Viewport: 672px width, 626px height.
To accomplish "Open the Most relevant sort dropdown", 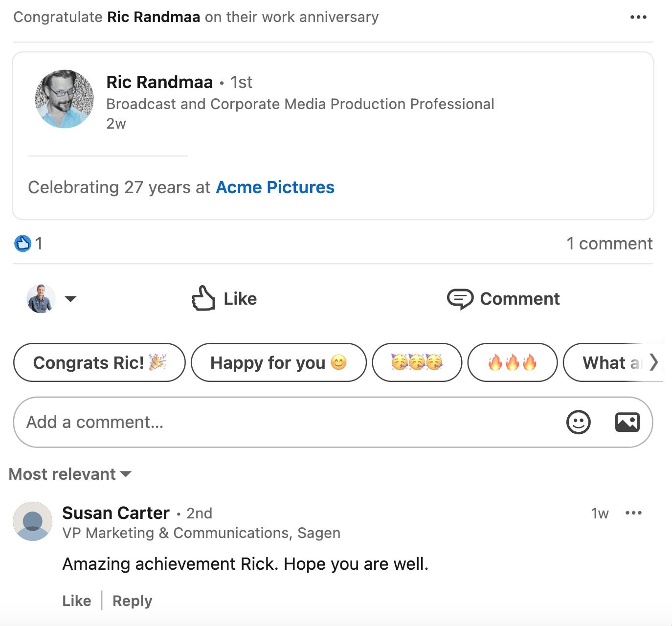I will pyautogui.click(x=70, y=474).
